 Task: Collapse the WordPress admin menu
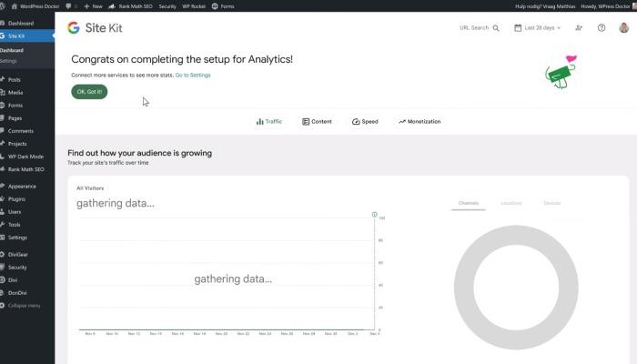pos(23,305)
